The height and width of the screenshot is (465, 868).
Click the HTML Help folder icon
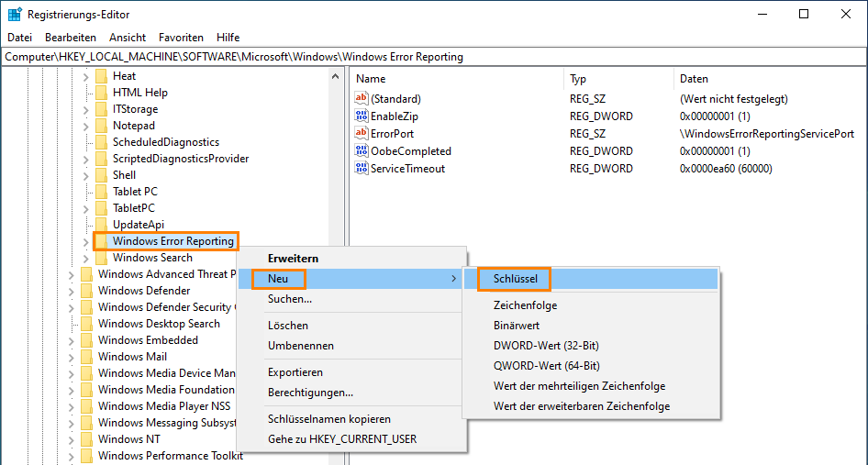[x=101, y=93]
